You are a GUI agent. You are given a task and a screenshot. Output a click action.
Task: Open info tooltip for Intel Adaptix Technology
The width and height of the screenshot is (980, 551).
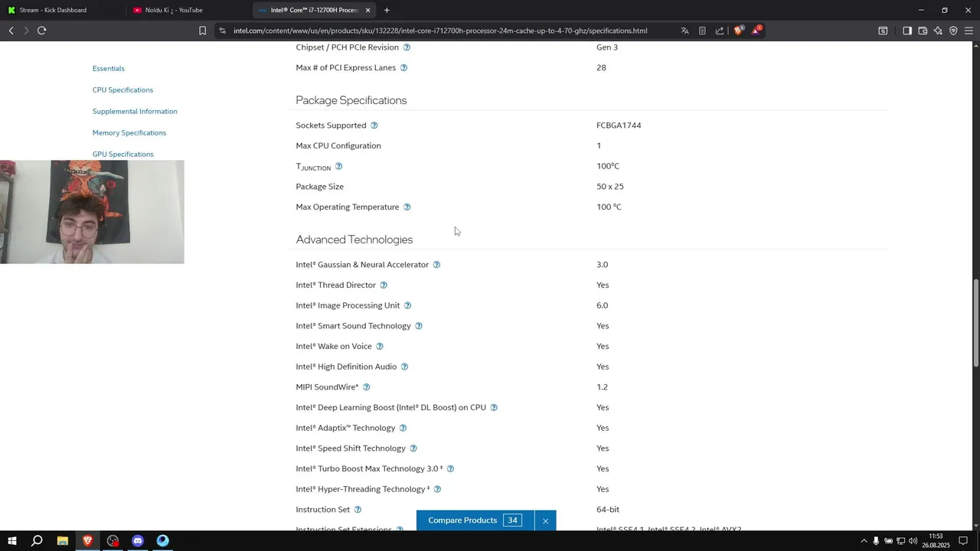coord(403,428)
